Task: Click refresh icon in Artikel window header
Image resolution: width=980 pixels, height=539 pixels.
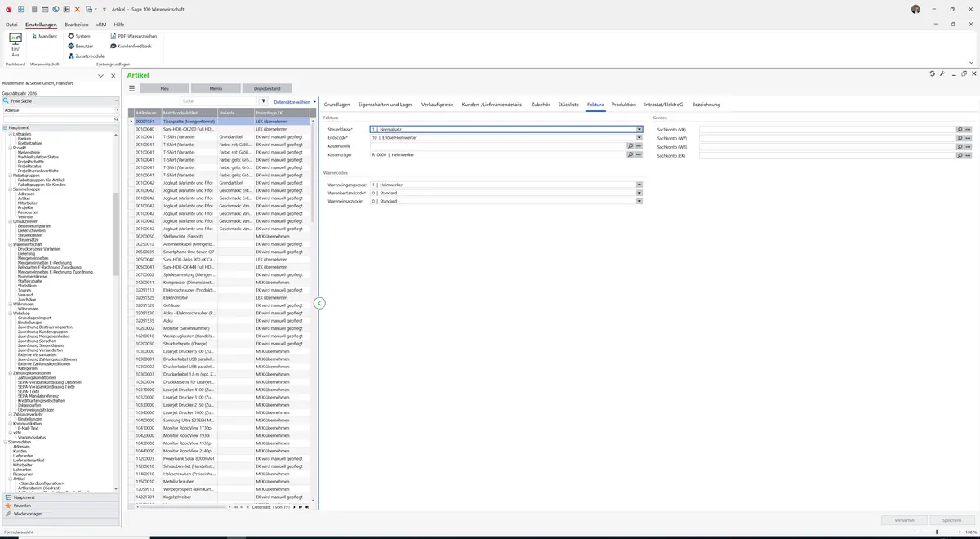Action: click(x=933, y=73)
